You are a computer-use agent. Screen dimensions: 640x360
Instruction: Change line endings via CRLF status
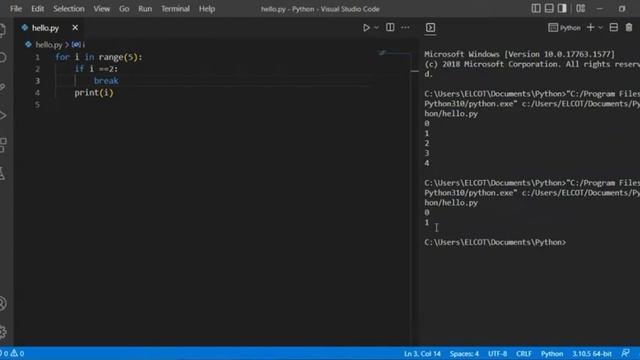point(524,353)
